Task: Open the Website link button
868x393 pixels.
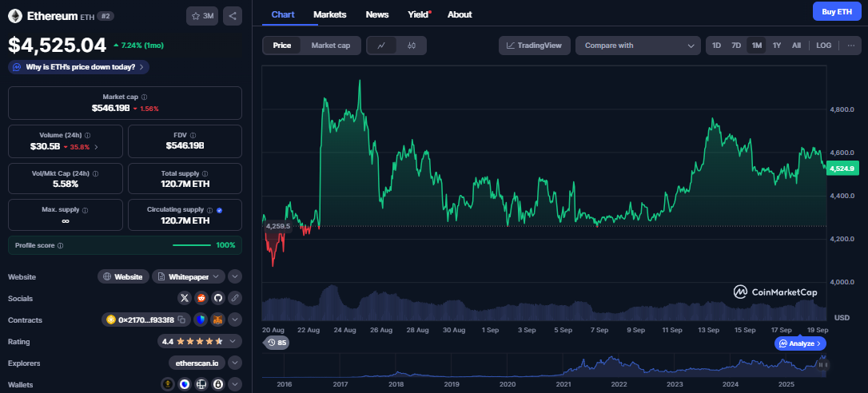Action: [123, 276]
